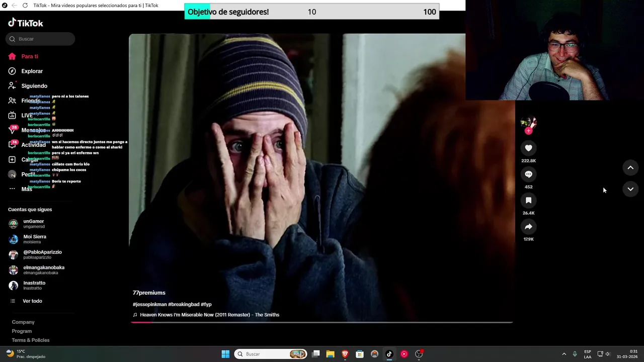Share the video with arrow icon
The width and height of the screenshot is (644, 362).
click(x=528, y=226)
